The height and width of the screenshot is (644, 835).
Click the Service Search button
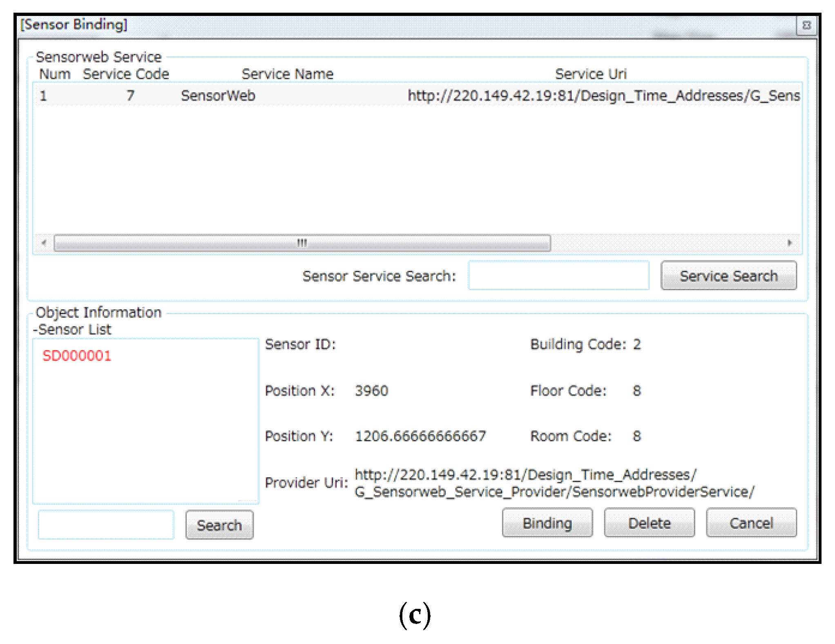[x=728, y=276]
